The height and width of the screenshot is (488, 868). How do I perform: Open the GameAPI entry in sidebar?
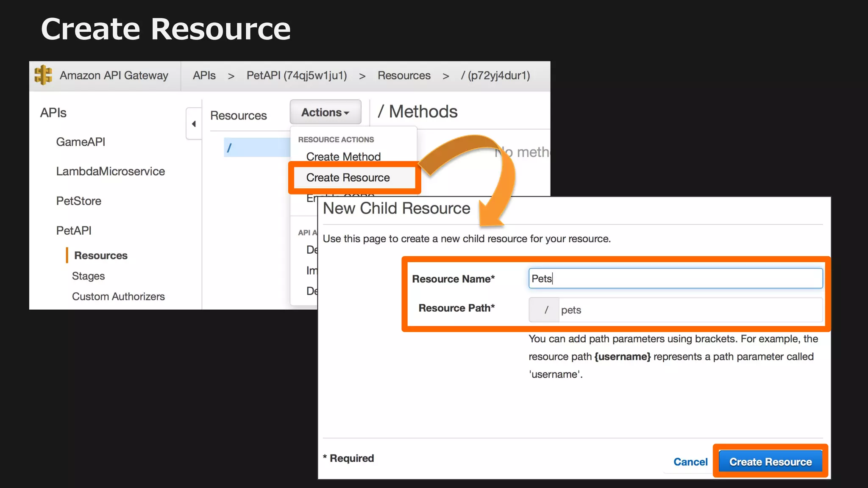pyautogui.click(x=81, y=142)
